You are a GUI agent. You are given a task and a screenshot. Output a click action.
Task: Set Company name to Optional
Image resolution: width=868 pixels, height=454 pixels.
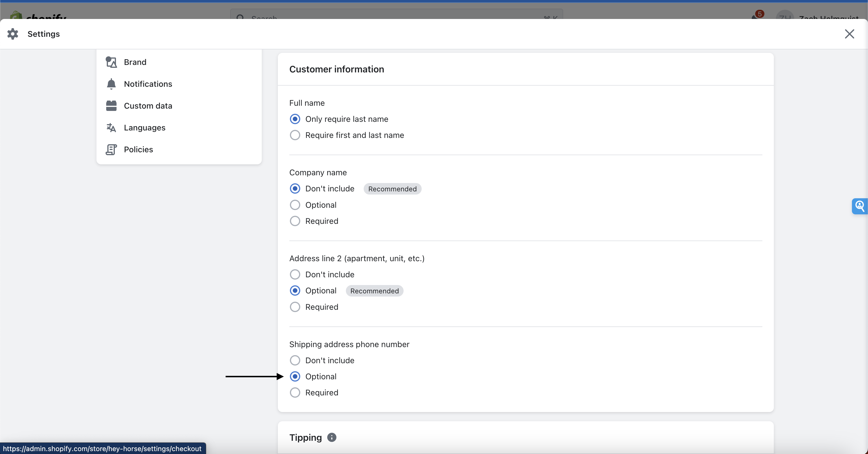pos(295,205)
